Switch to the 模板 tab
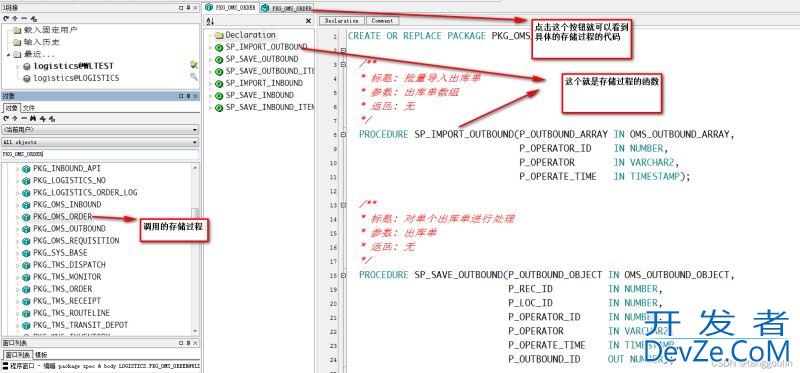This screenshot has width=800, height=373. tap(41, 355)
